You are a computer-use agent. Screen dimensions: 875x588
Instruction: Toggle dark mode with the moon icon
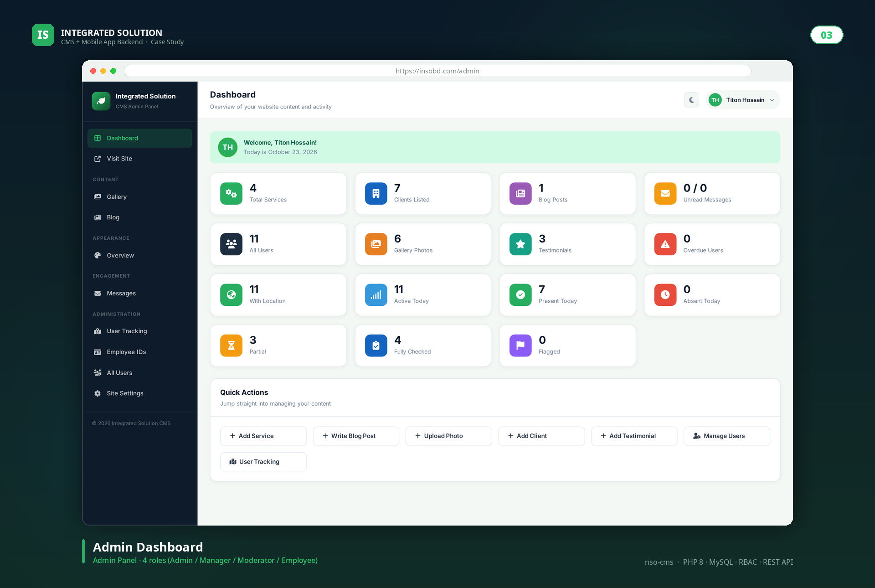(x=691, y=100)
